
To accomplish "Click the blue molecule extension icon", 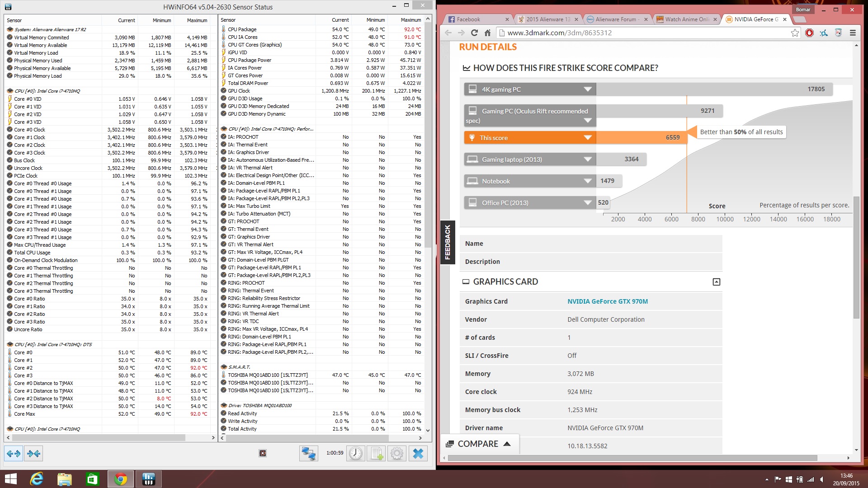I will pos(824,33).
